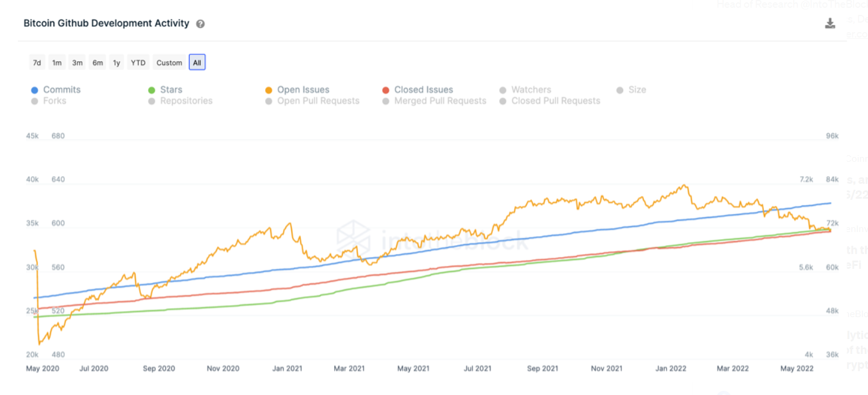868x395 pixels.
Task: Click the 96k right axis label
Action: (832, 136)
